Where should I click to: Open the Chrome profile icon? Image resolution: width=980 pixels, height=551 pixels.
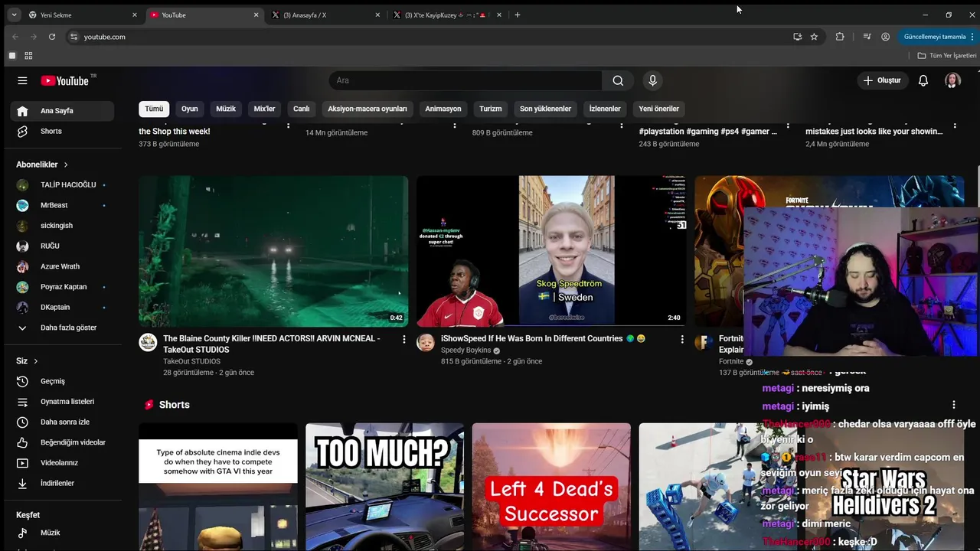click(886, 37)
